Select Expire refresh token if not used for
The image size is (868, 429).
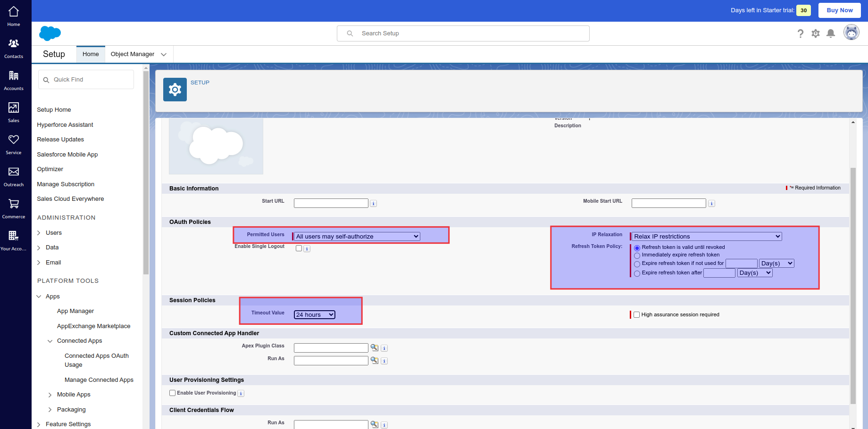pyautogui.click(x=637, y=264)
